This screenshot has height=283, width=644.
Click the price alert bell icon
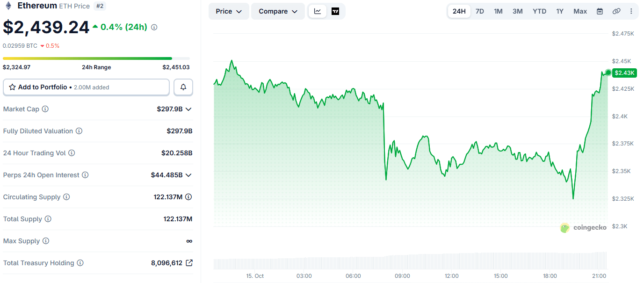coord(183,87)
